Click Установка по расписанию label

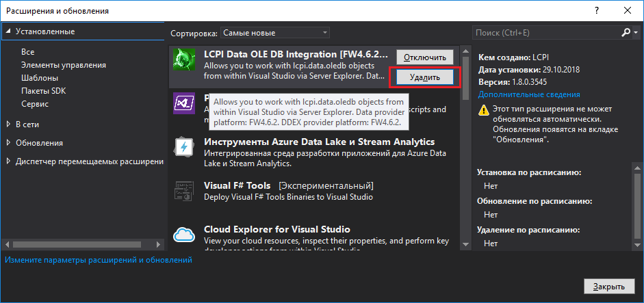tap(529, 172)
